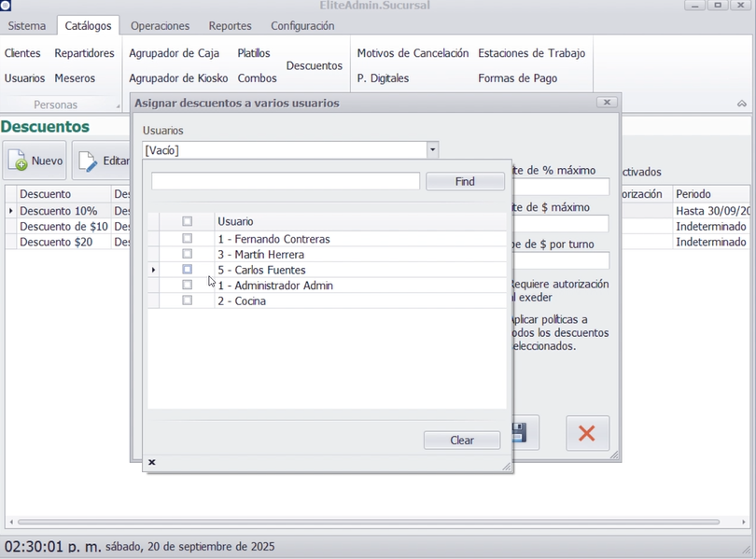The width and height of the screenshot is (756, 559).
Task: Close the Asignar descuentos dialog
Action: click(x=607, y=103)
